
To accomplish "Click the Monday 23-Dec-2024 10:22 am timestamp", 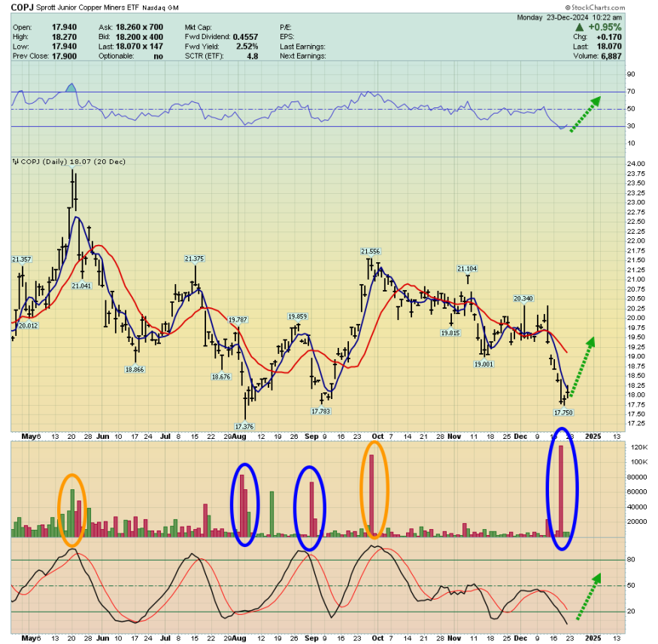I will point(569,17).
